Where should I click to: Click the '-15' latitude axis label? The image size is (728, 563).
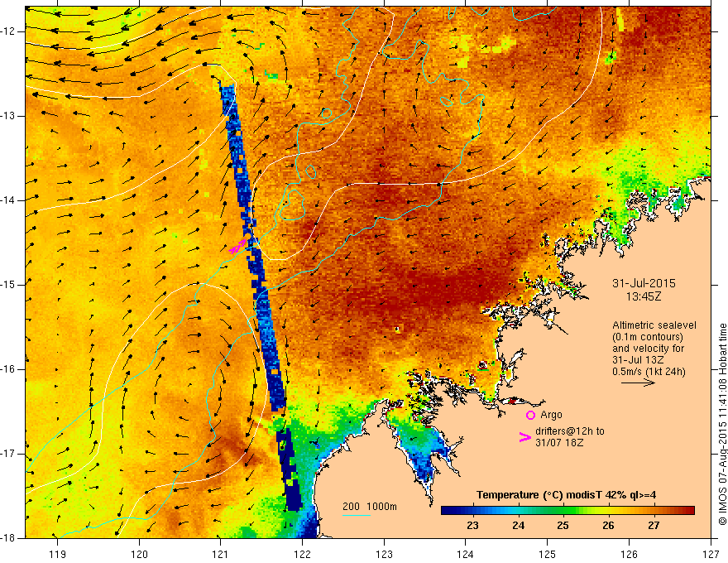tap(9, 285)
